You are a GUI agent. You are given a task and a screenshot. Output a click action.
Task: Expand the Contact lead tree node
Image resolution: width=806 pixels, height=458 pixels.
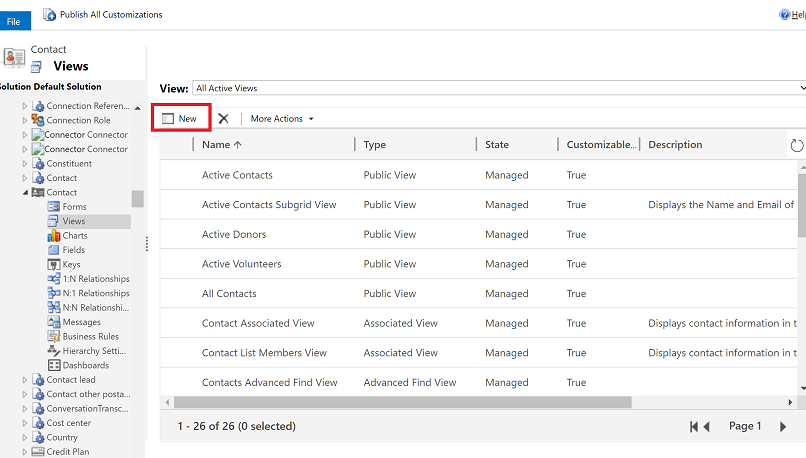pos(24,380)
